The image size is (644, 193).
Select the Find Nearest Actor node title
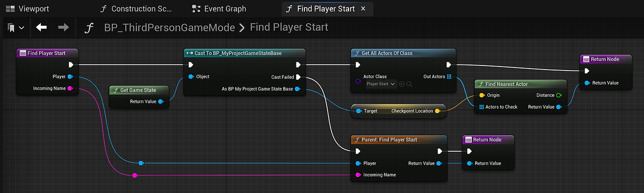coord(507,84)
